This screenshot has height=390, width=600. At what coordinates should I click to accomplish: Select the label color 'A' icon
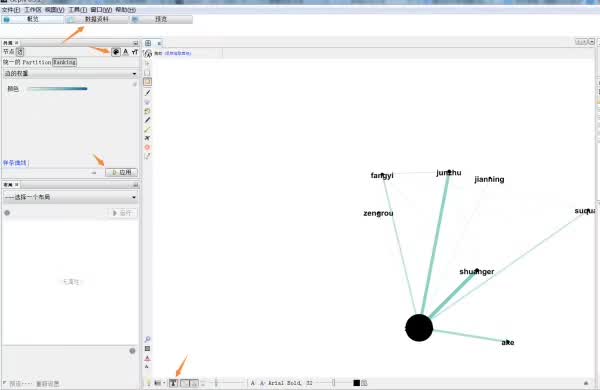(x=126, y=52)
